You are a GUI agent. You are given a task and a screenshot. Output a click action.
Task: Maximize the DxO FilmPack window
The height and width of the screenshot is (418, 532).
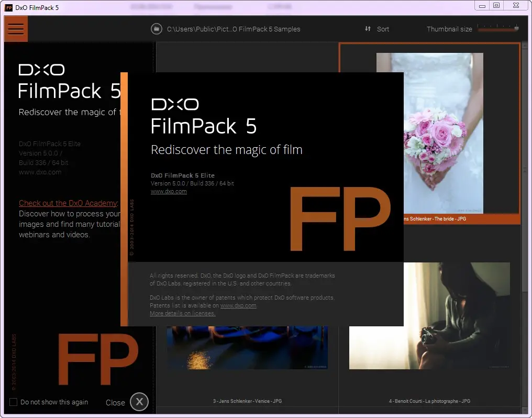coord(496,5)
